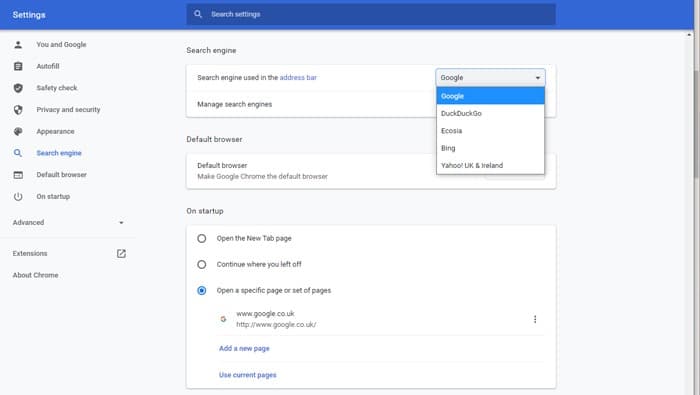Click the Settings title in header
This screenshot has height=395, width=700.
[x=29, y=15]
